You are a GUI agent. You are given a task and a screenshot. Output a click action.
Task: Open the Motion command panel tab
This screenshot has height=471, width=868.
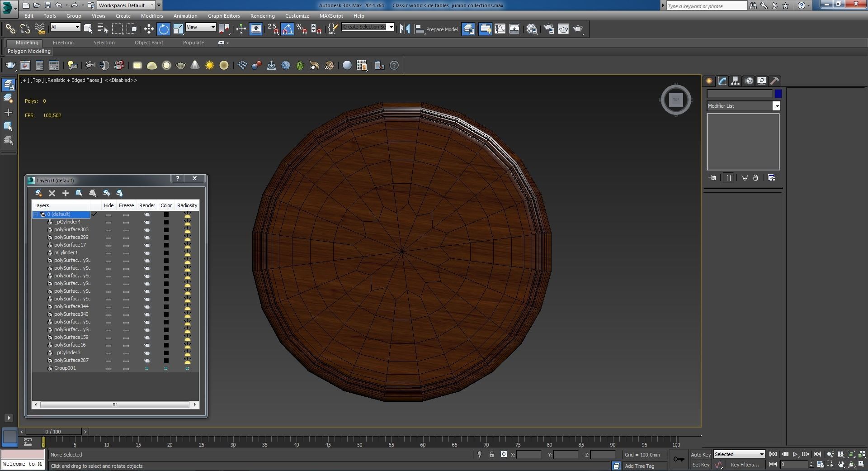pyautogui.click(x=749, y=81)
